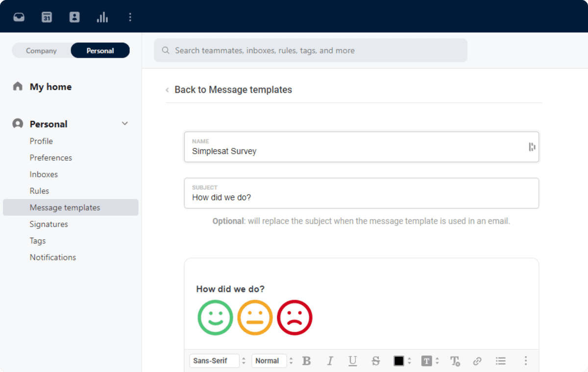Open the Contacts icon in top navigation
This screenshot has height=372, width=588.
click(x=74, y=16)
